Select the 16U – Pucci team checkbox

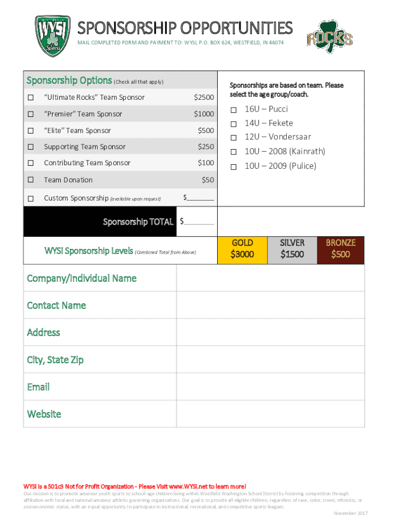click(234, 110)
